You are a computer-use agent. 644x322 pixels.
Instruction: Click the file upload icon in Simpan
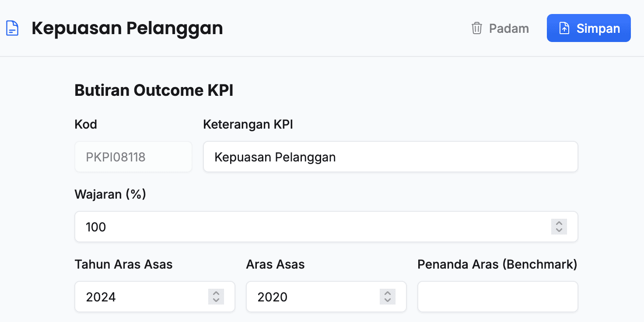click(565, 28)
